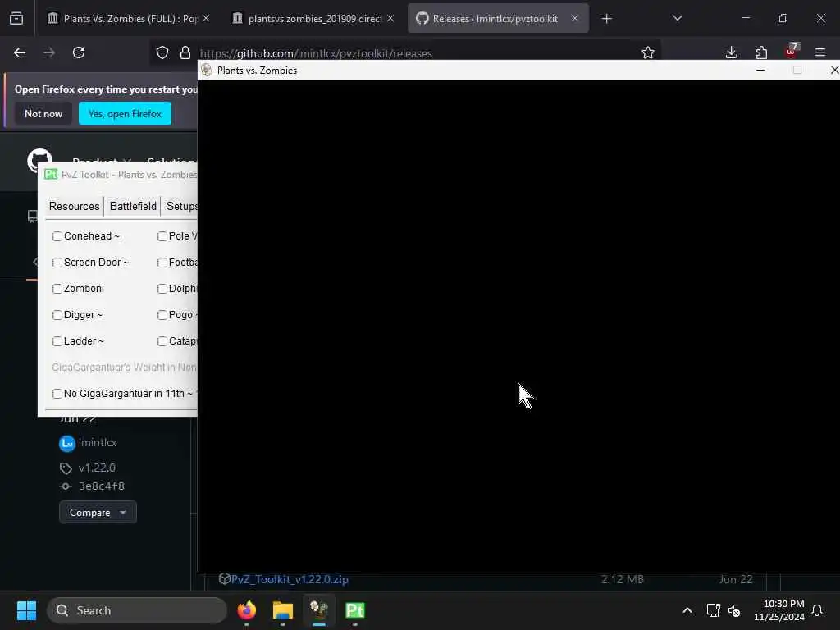Close the Releases pvztoolkit tab
This screenshot has width=840, height=630.
(x=575, y=18)
